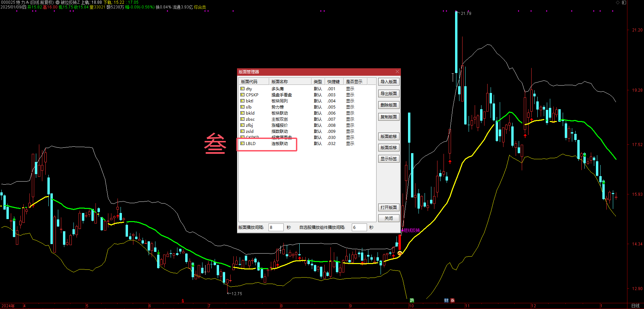This screenshot has width=644, height=309.
Task: Click month 12 on the time axis
Action: coord(534,306)
